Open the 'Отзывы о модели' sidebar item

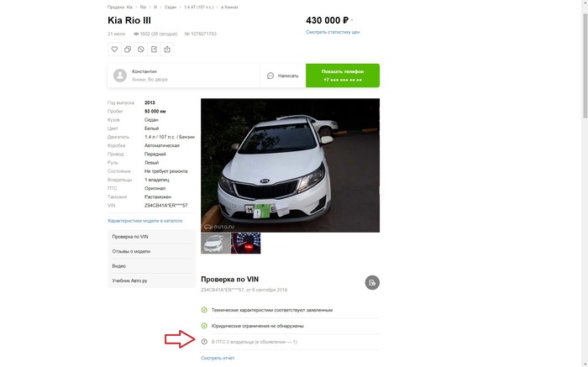pyautogui.click(x=151, y=251)
